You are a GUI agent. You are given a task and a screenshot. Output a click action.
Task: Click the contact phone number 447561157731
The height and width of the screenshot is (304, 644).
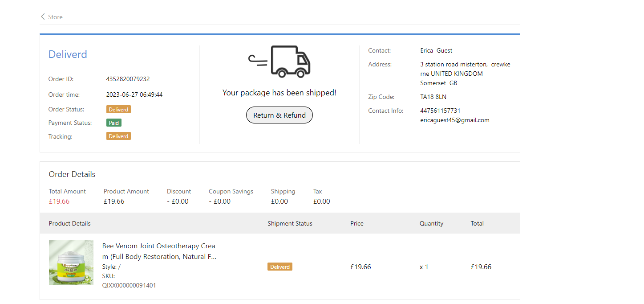point(440,111)
